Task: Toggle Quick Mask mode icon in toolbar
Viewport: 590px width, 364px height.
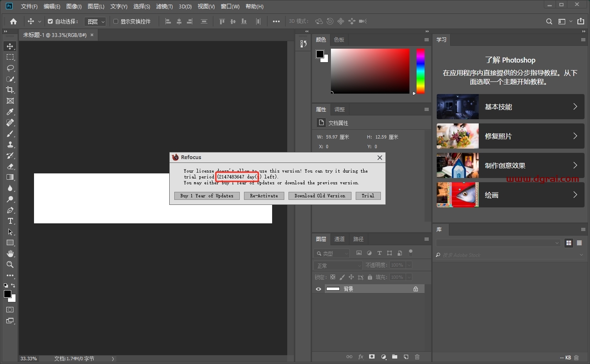Action: [10, 309]
